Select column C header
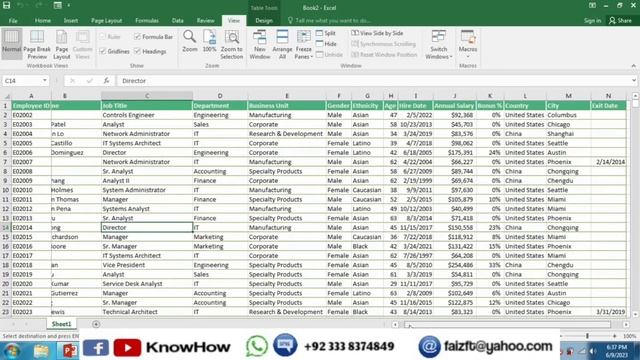The height and width of the screenshot is (360, 640). pos(147,96)
